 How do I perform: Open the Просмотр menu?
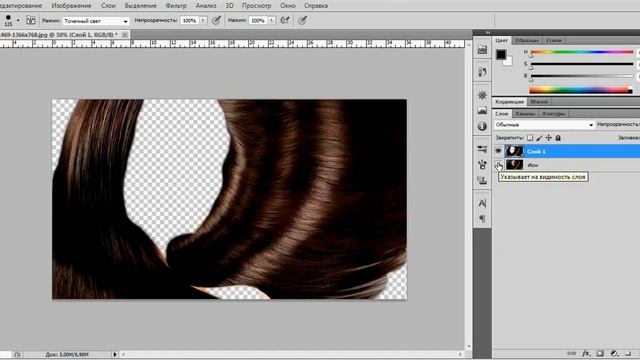[x=256, y=6]
